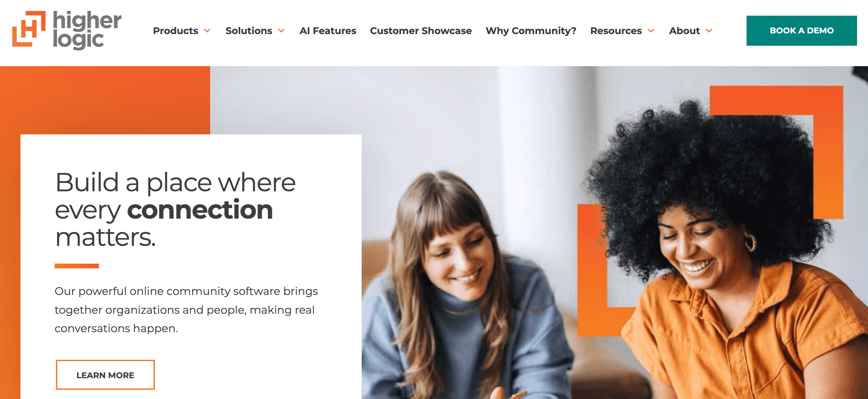
Task: Expand the About chevron arrow
Action: tap(709, 31)
